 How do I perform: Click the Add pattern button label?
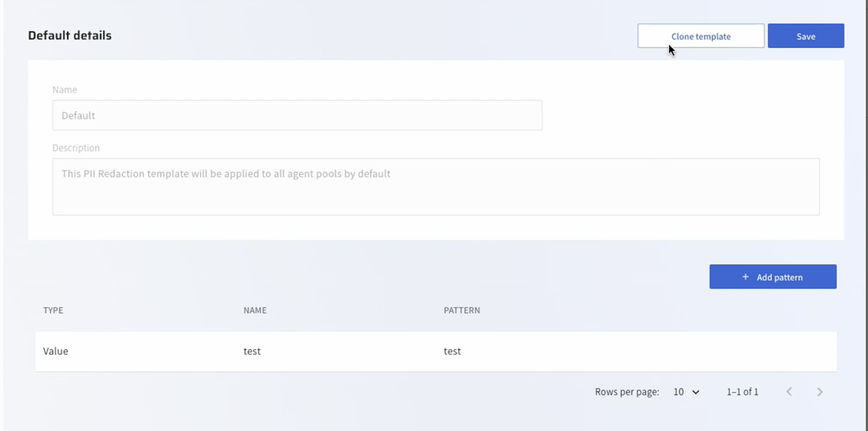779,277
